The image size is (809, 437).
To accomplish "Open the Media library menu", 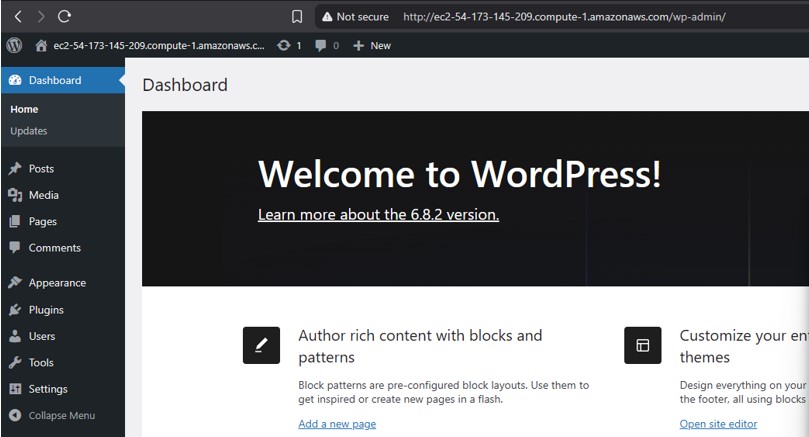I will [43, 195].
